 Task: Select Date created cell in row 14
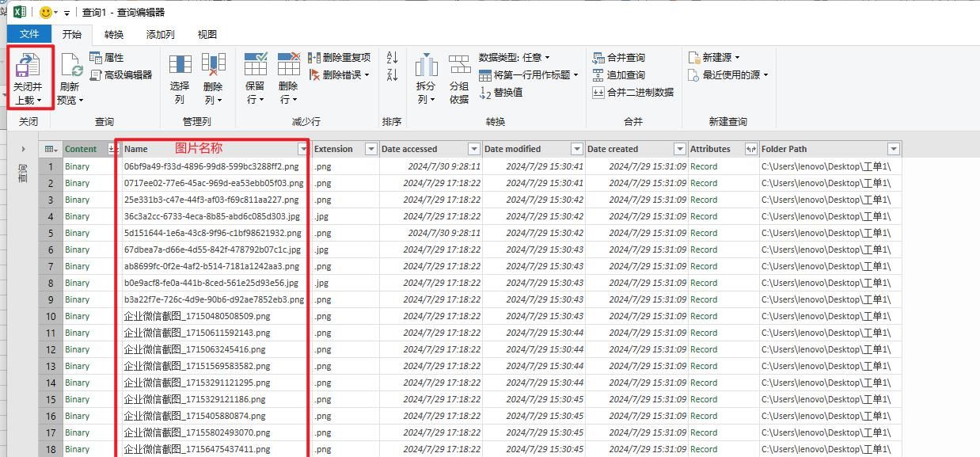point(636,383)
